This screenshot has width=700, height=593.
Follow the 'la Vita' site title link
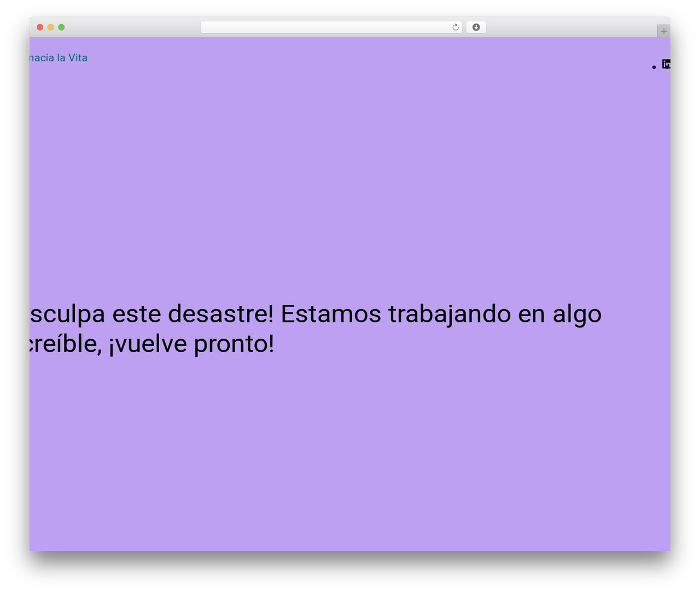coord(59,58)
